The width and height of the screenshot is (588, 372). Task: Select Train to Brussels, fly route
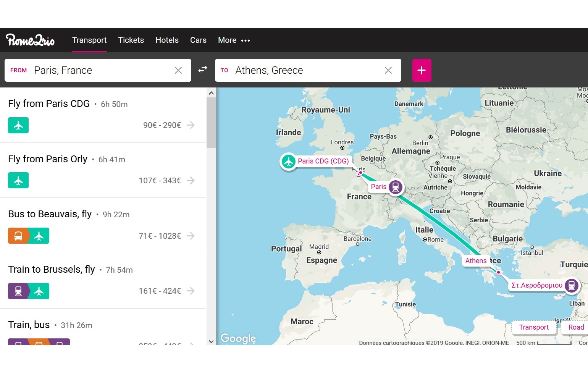[x=103, y=281]
